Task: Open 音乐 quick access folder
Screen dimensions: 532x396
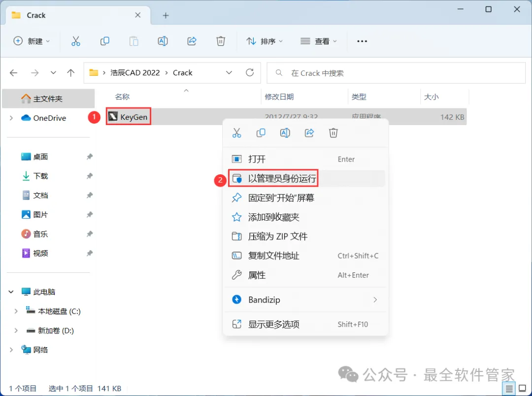Action: pos(40,234)
